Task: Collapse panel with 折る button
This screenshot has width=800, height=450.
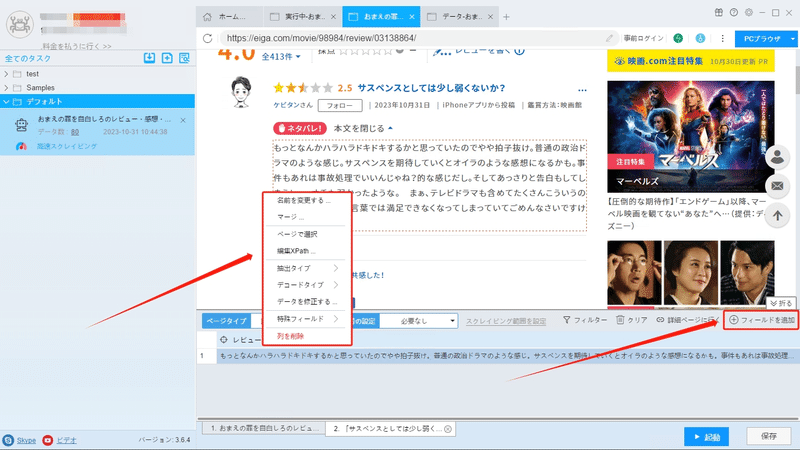Action: (781, 303)
